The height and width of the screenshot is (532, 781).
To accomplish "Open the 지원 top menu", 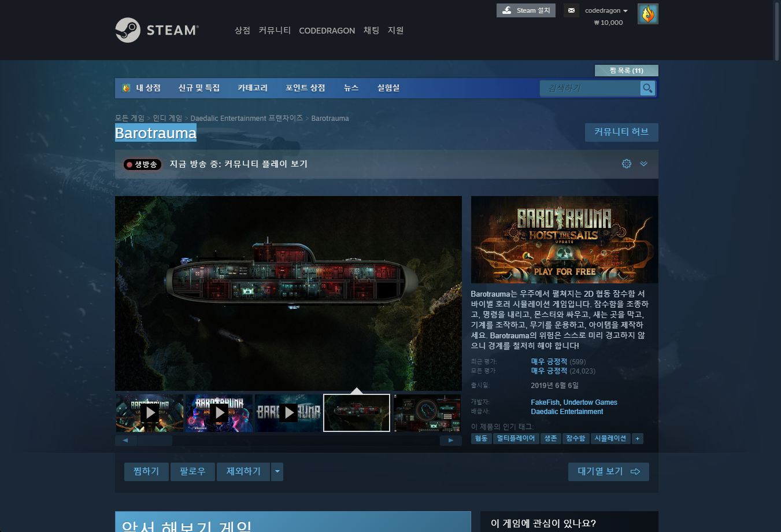I will point(395,31).
